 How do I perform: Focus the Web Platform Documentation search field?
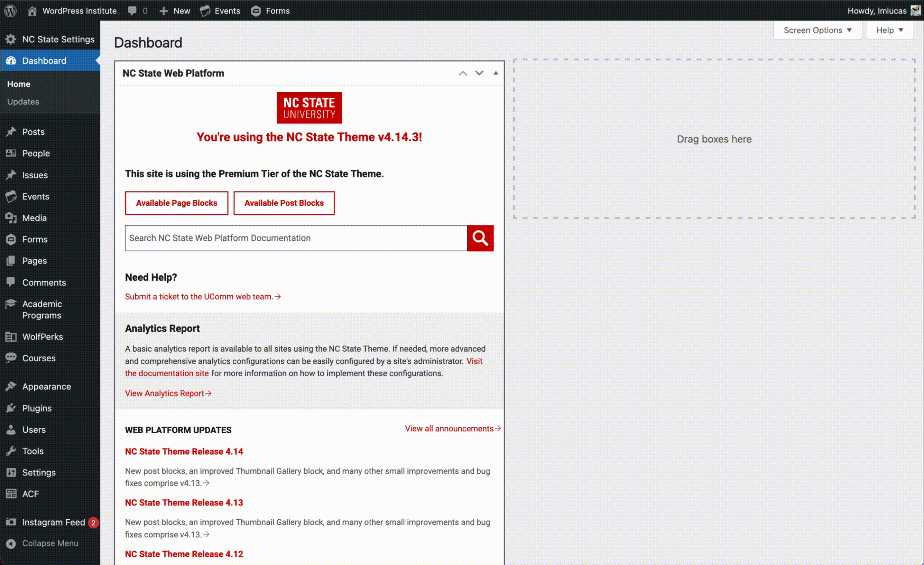pos(296,238)
